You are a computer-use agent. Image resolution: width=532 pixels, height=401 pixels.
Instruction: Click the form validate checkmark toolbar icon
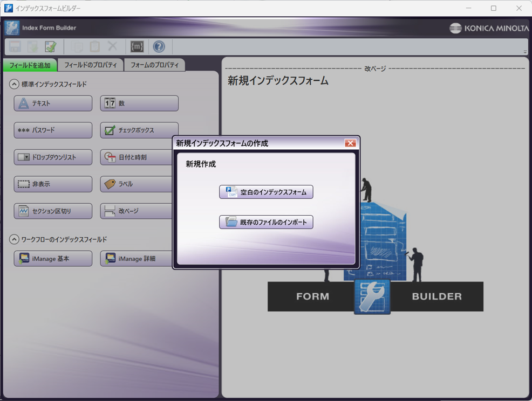point(51,47)
